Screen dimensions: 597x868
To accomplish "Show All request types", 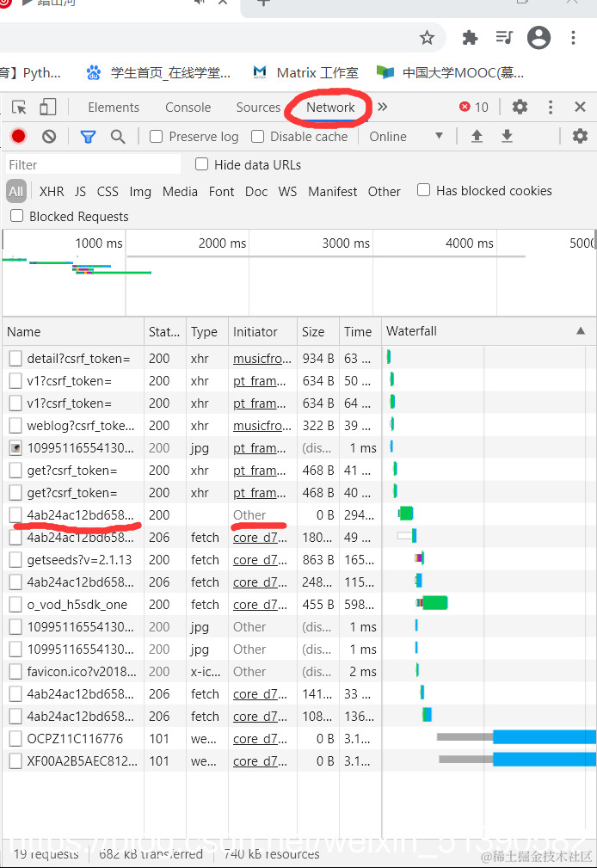I will click(16, 192).
